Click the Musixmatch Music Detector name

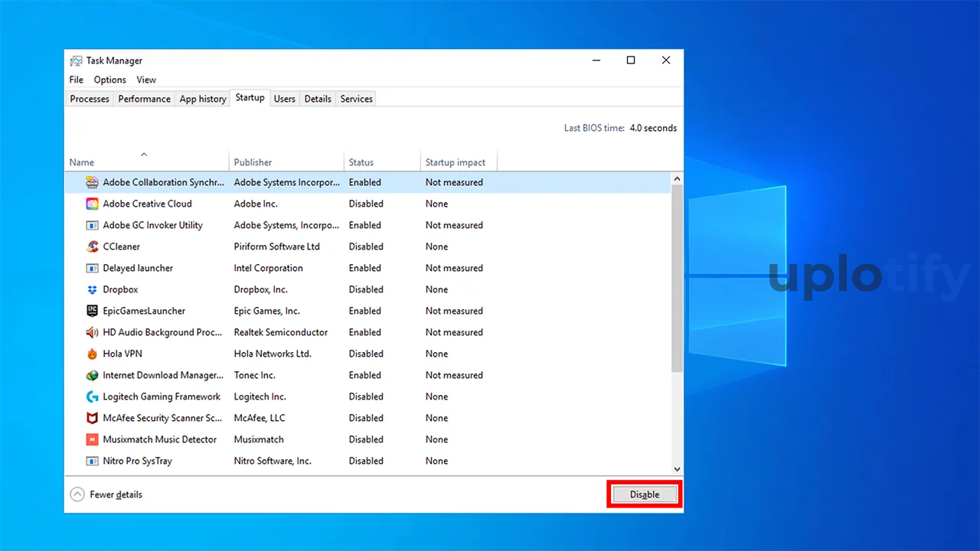point(160,439)
